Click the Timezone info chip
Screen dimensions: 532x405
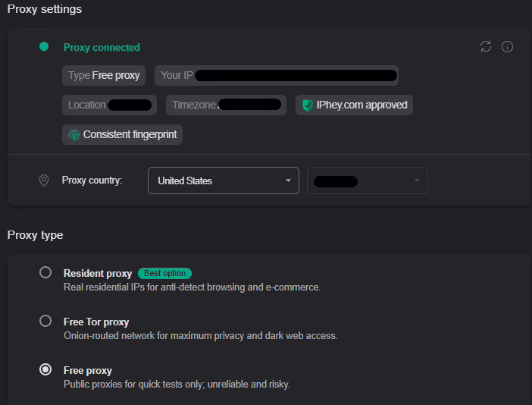226,105
